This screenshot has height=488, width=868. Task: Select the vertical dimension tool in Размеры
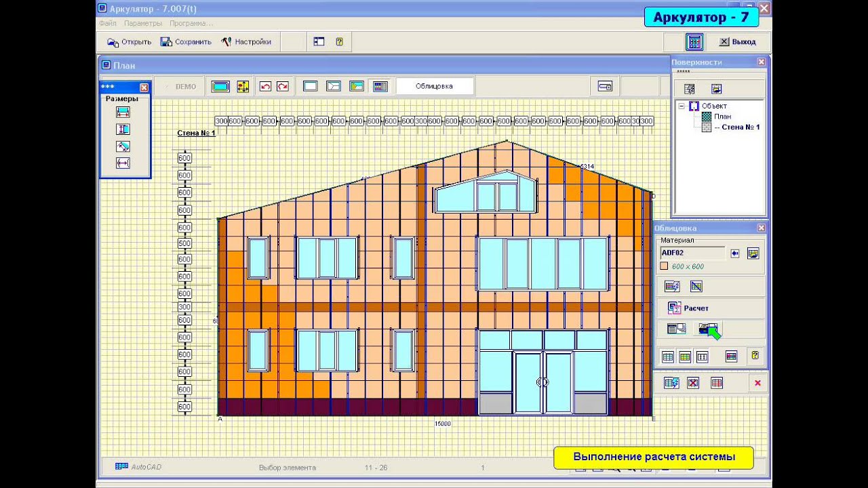tap(123, 129)
